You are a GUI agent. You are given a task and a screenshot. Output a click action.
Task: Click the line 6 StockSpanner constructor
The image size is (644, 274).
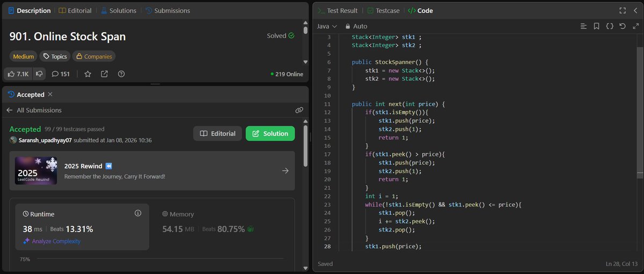(x=390, y=62)
